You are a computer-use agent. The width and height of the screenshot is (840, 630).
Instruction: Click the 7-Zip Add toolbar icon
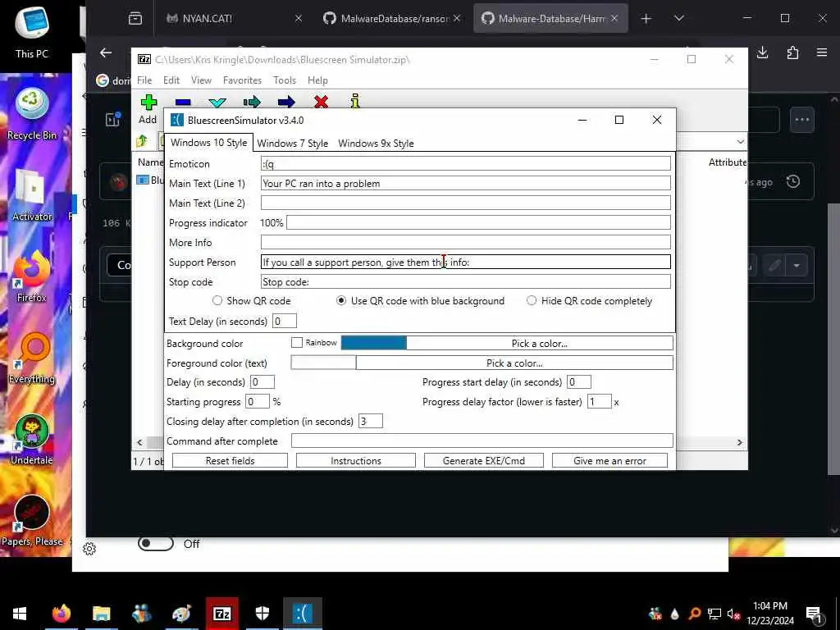tap(148, 103)
